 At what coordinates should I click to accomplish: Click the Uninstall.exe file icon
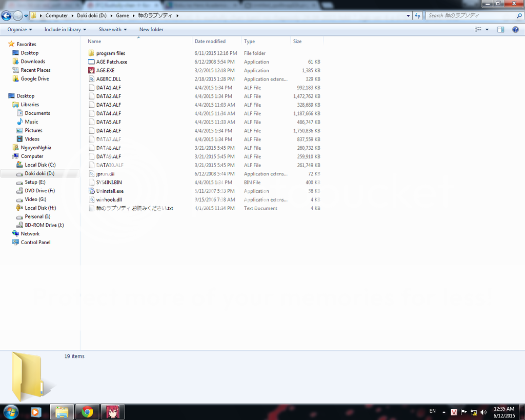[x=91, y=191]
